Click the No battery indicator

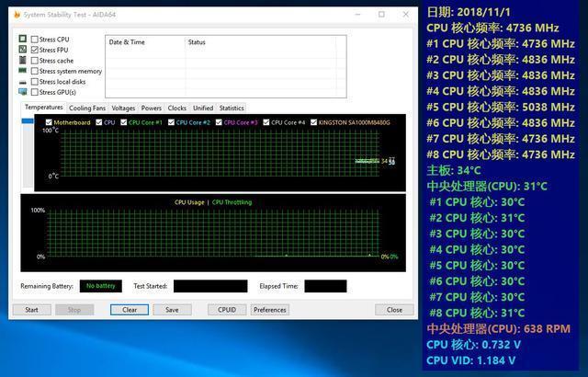pyautogui.click(x=101, y=286)
